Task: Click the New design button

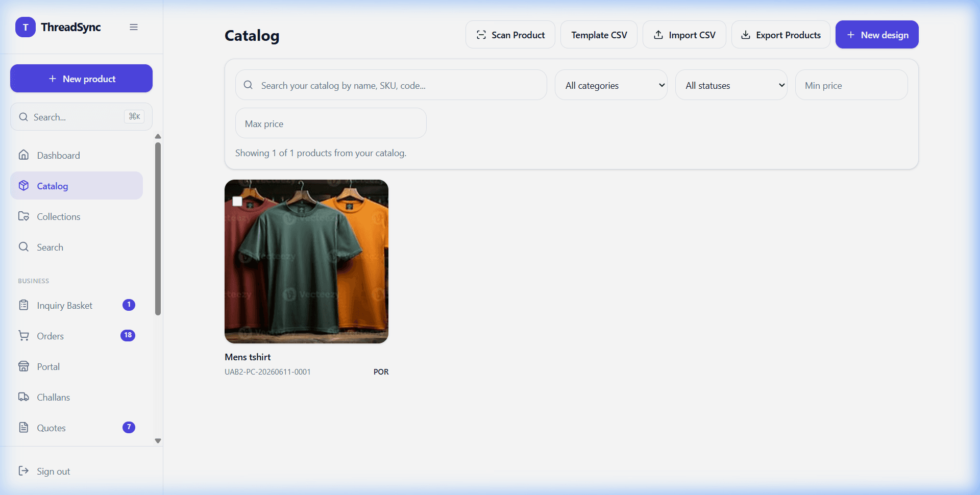Action: (877, 35)
